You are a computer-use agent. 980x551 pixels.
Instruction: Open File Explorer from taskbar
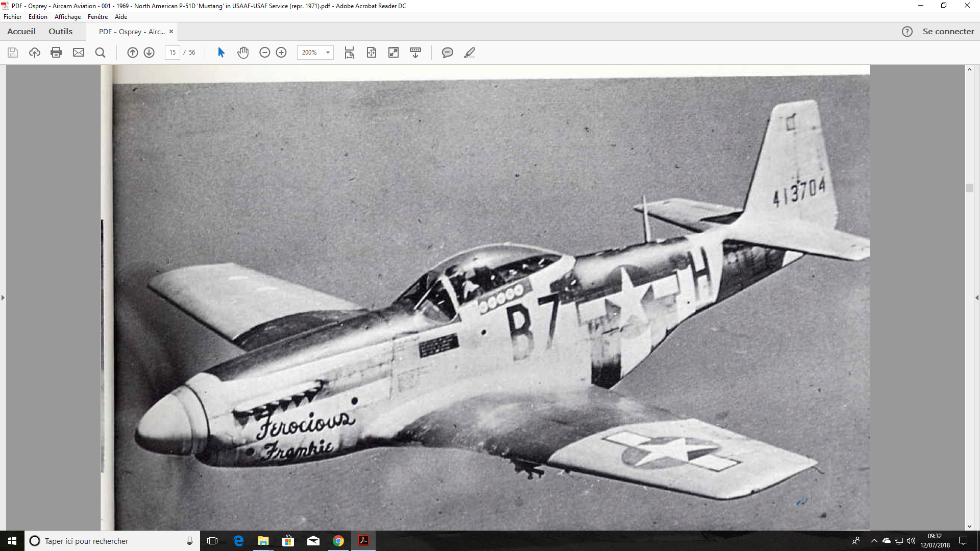coord(263,541)
